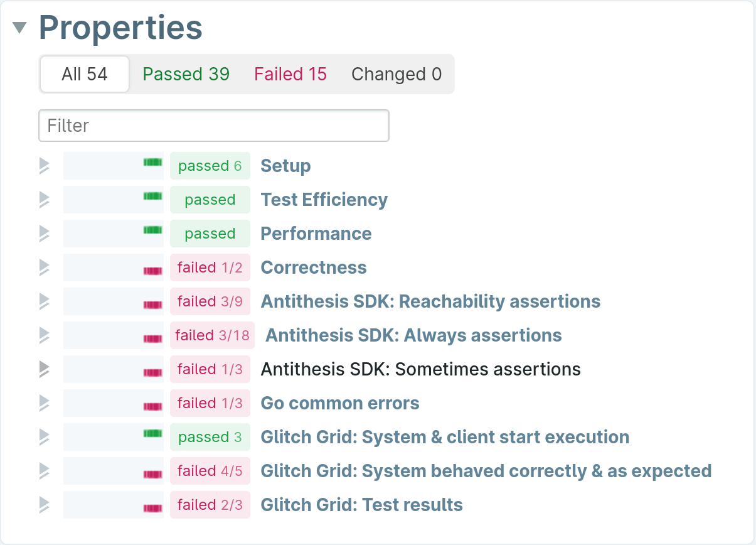Open Glitch Grid: System & client start execution
This screenshot has width=756, height=545.
point(445,437)
